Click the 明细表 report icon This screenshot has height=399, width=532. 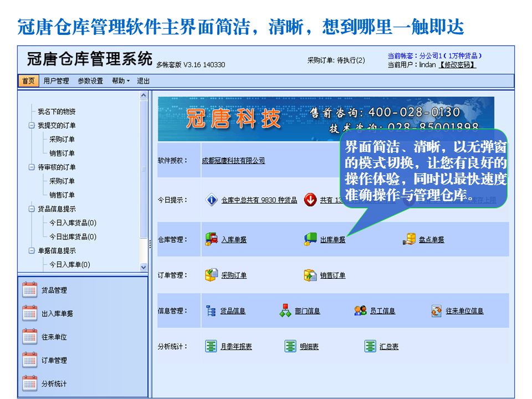tap(290, 346)
